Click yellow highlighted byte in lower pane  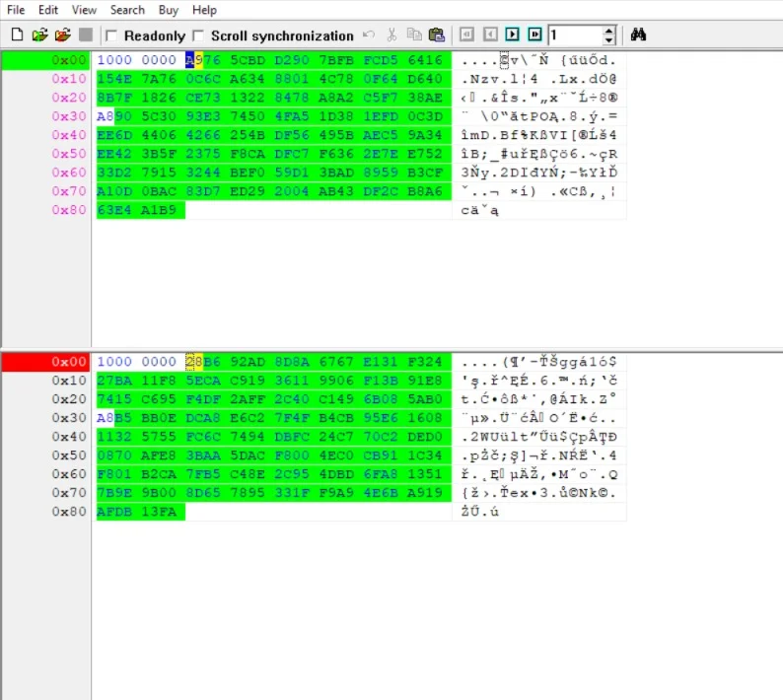coord(194,362)
